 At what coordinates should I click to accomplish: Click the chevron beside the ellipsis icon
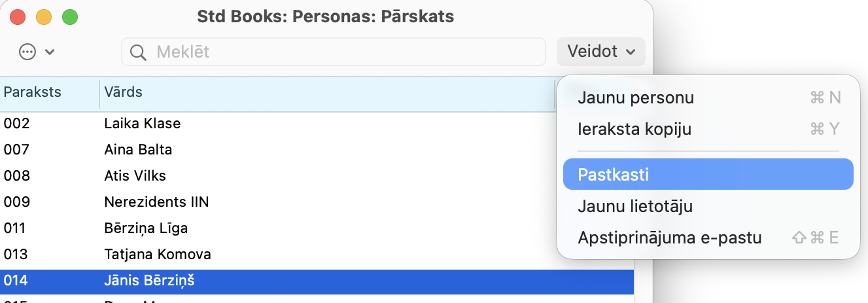(x=50, y=52)
